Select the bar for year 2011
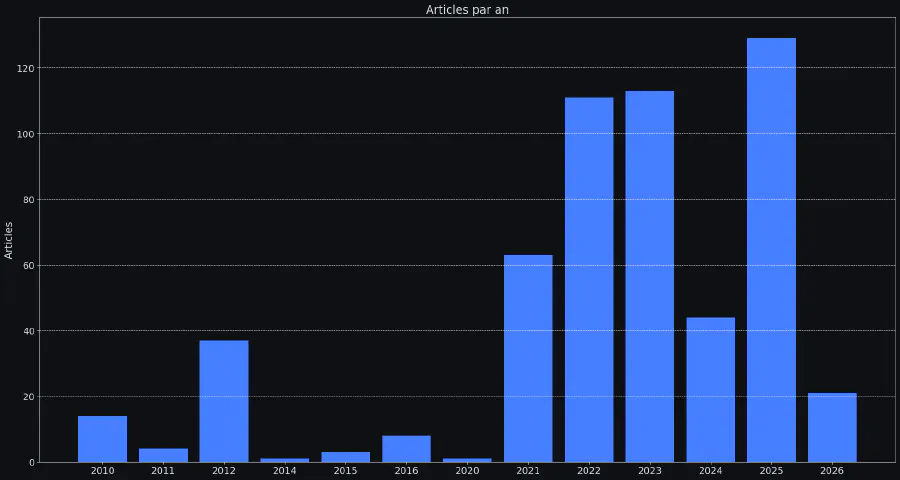Screen dimensions: 900x480 pyautogui.click(x=163, y=455)
